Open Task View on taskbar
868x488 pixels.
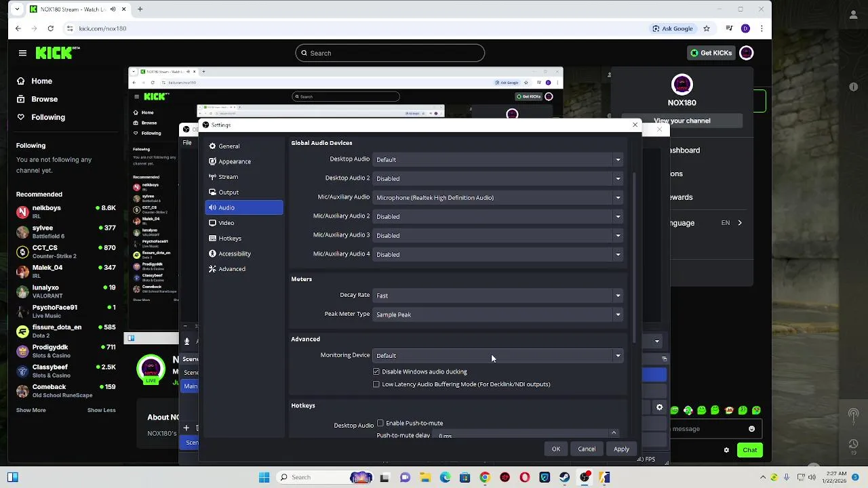(x=384, y=478)
